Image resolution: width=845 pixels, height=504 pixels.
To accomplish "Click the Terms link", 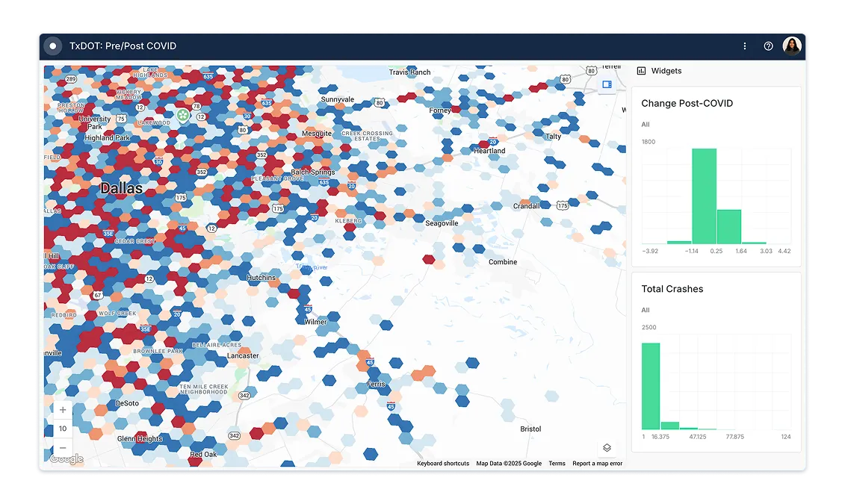I will [557, 463].
